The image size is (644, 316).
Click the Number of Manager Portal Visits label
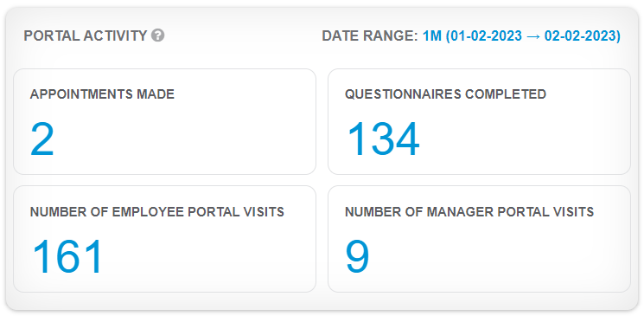(x=469, y=212)
